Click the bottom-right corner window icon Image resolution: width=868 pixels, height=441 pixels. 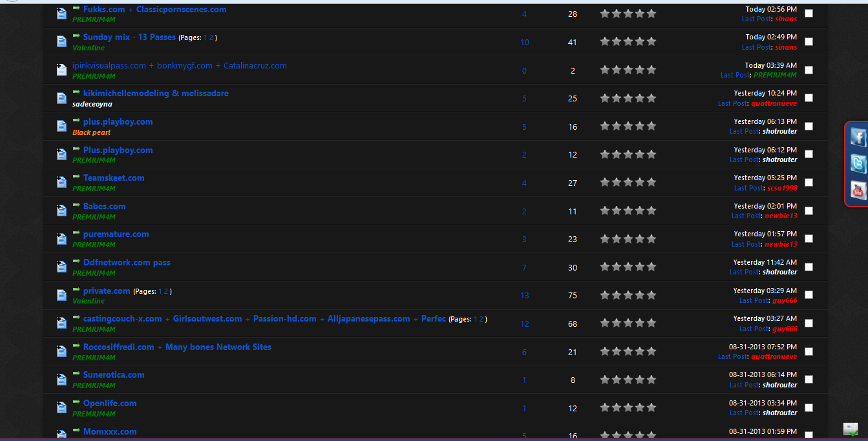(851, 429)
